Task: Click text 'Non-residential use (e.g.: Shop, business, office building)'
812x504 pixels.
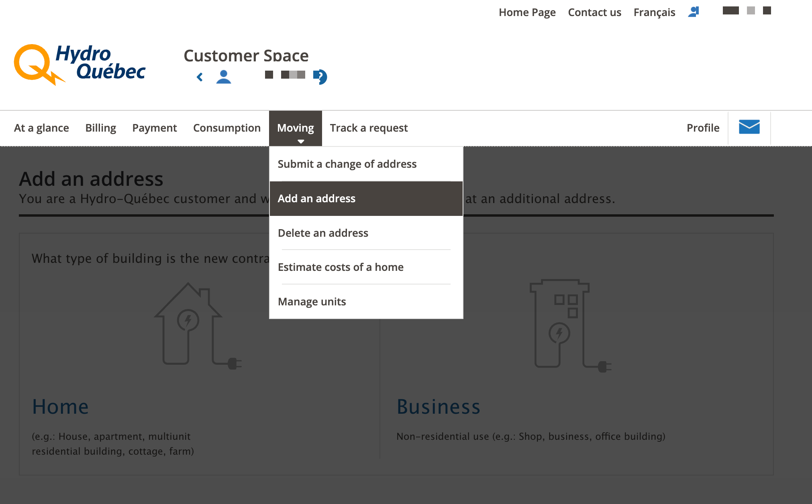Action: click(x=531, y=437)
